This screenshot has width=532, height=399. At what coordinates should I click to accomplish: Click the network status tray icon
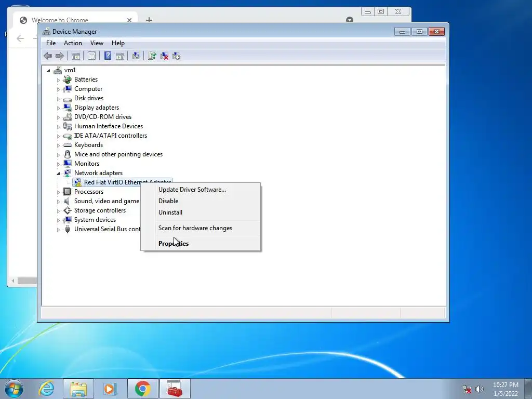pyautogui.click(x=467, y=389)
